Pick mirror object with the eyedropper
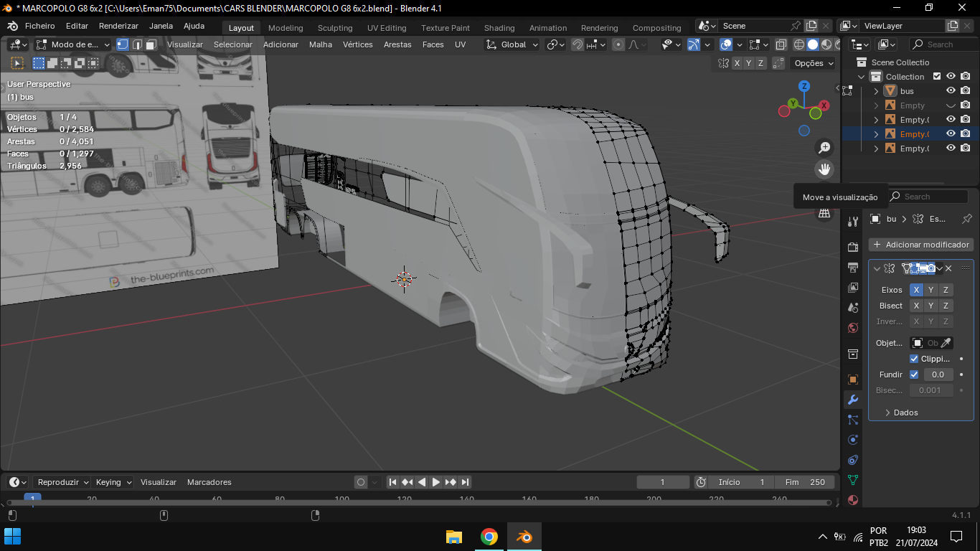 946,343
